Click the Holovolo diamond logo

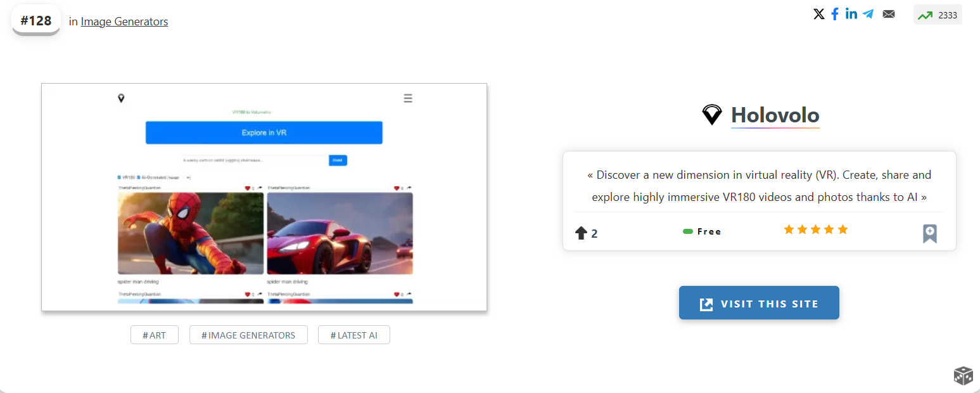point(712,115)
